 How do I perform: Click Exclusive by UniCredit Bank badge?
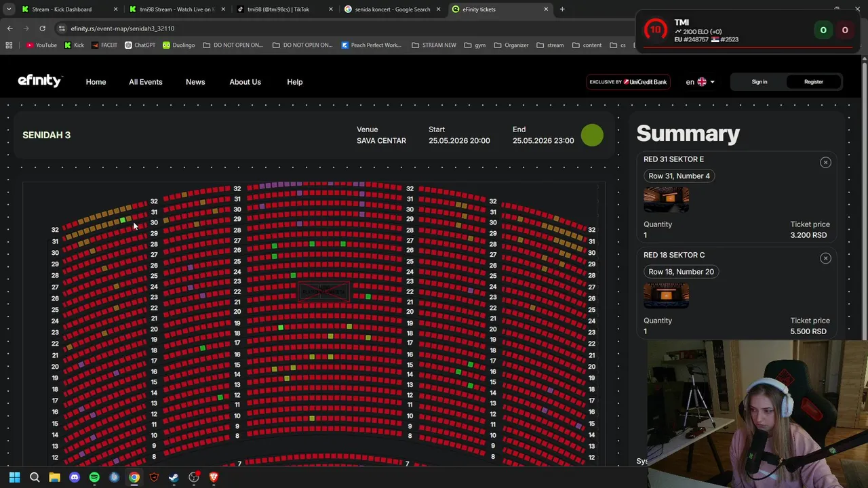click(628, 82)
